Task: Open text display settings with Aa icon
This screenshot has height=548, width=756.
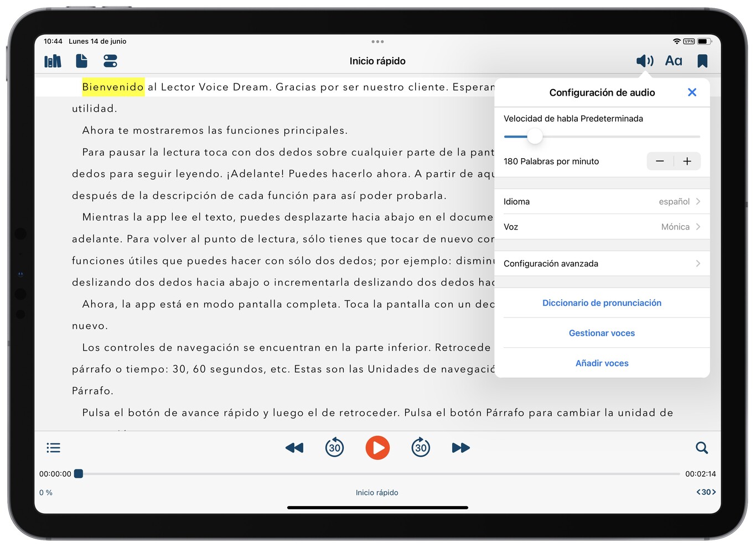Action: tap(674, 61)
